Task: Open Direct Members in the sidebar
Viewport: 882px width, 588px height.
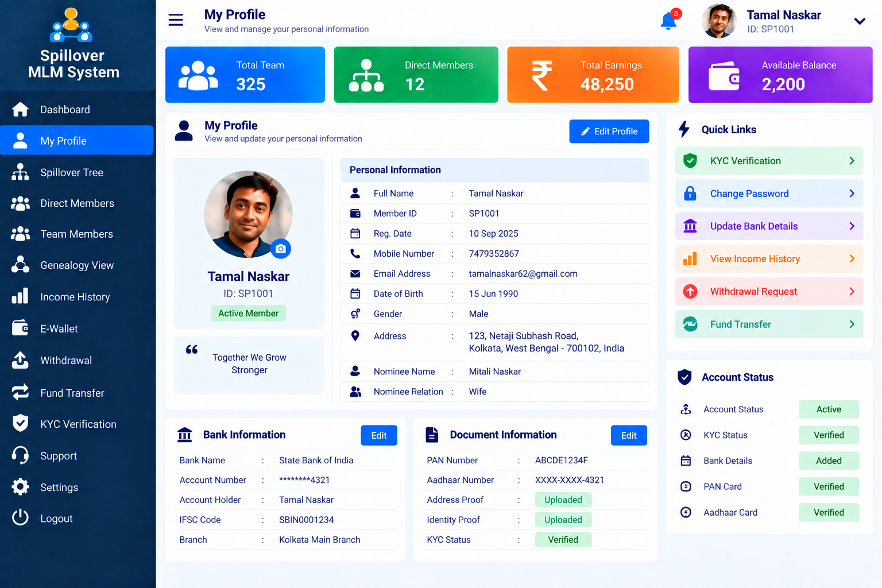Action: tap(77, 203)
